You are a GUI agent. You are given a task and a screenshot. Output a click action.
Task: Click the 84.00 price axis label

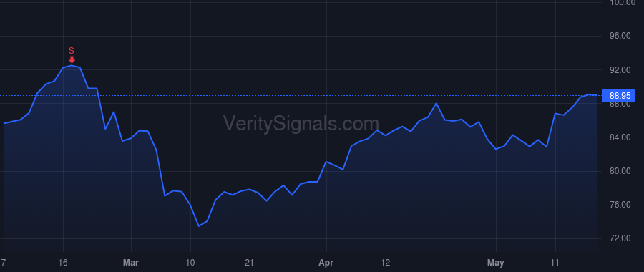620,137
